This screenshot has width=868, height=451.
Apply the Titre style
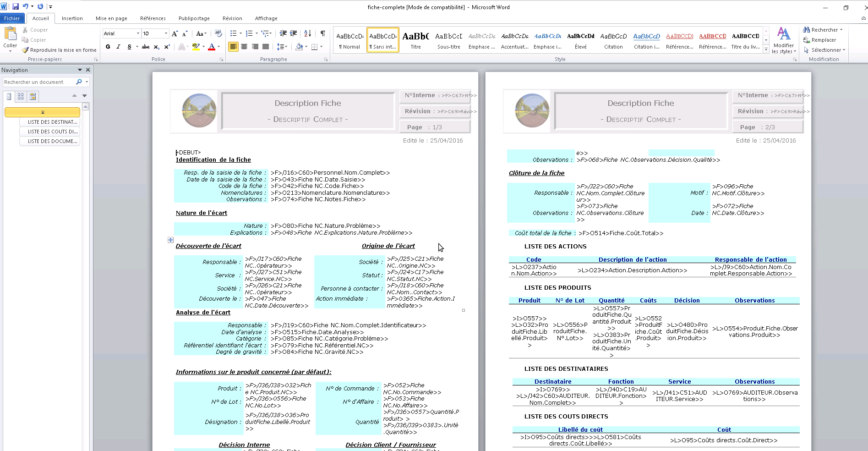click(415, 40)
